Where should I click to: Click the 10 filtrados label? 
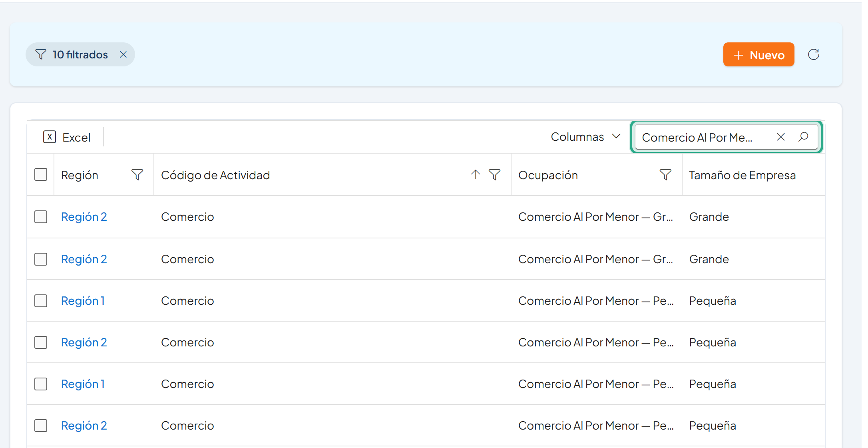(80, 54)
